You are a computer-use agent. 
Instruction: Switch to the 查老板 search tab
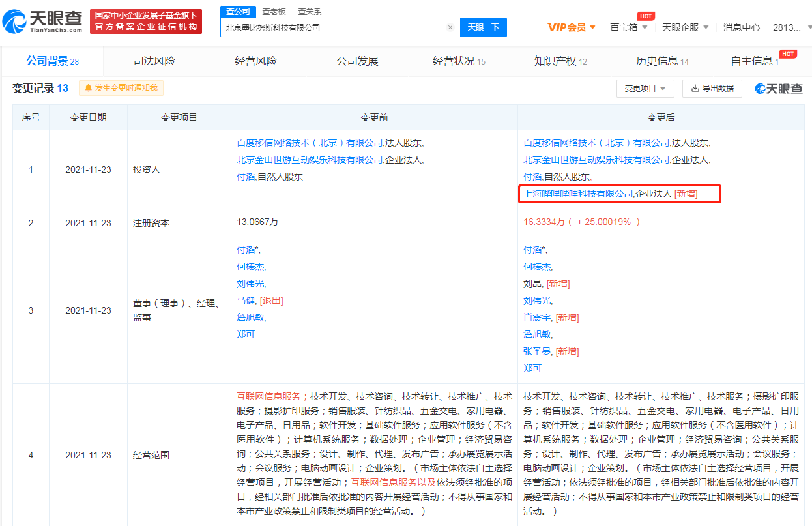(274, 12)
